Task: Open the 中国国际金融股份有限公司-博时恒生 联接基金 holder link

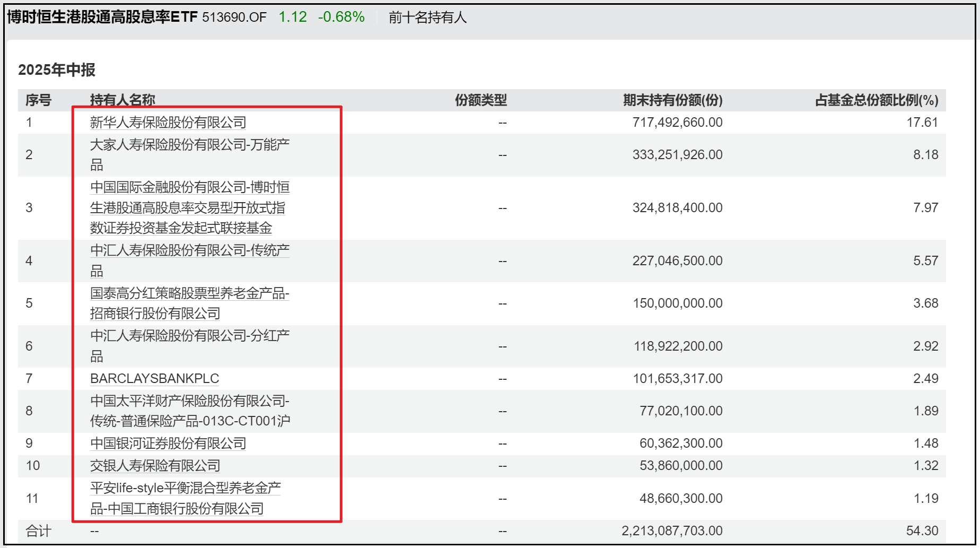Action: point(190,207)
